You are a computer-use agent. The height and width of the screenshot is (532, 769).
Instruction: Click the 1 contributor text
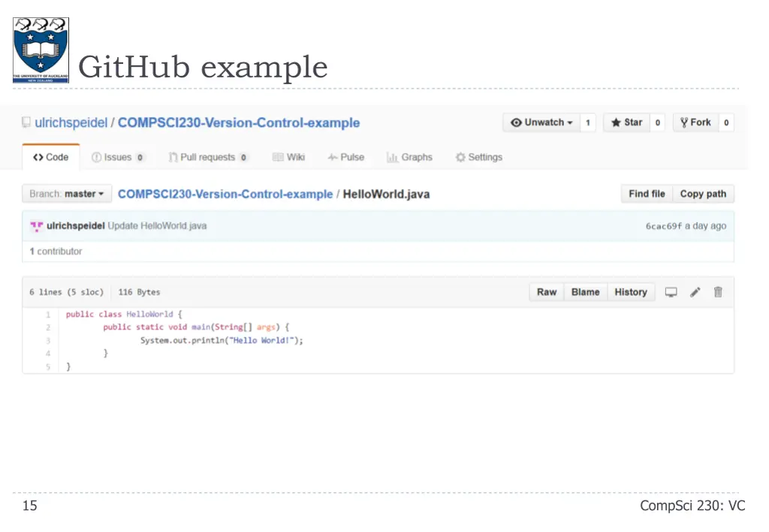[56, 251]
